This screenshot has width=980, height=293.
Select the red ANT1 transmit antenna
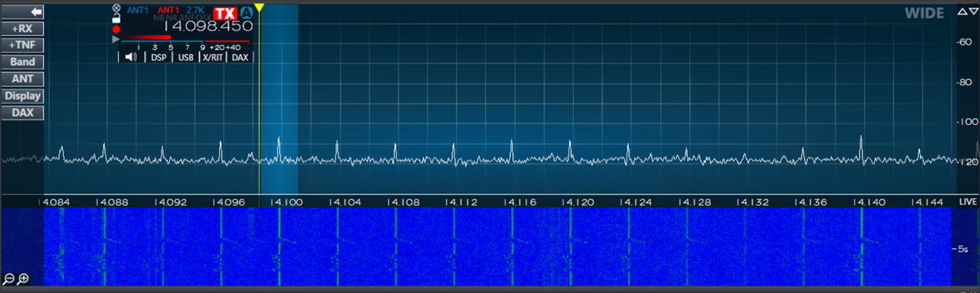coord(169,10)
